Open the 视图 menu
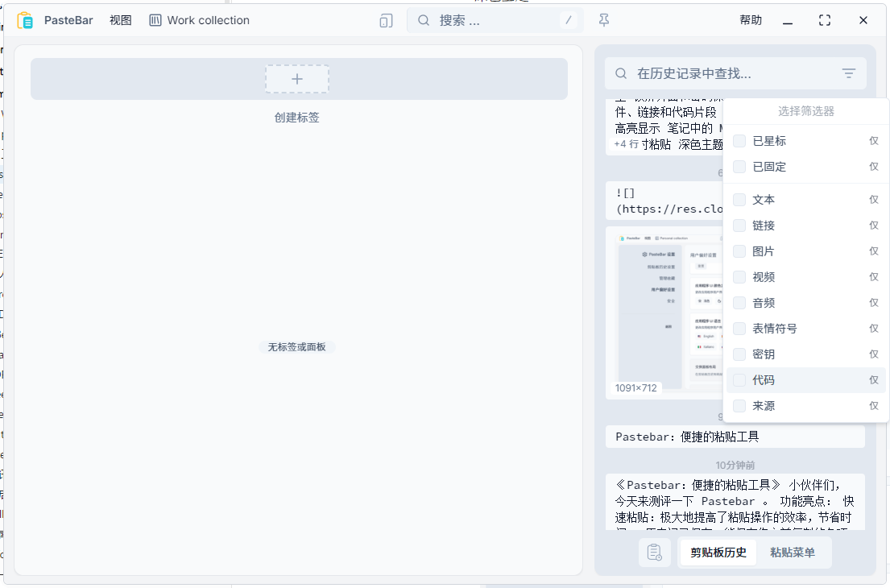Screen dimensions: 890x588 point(120,20)
